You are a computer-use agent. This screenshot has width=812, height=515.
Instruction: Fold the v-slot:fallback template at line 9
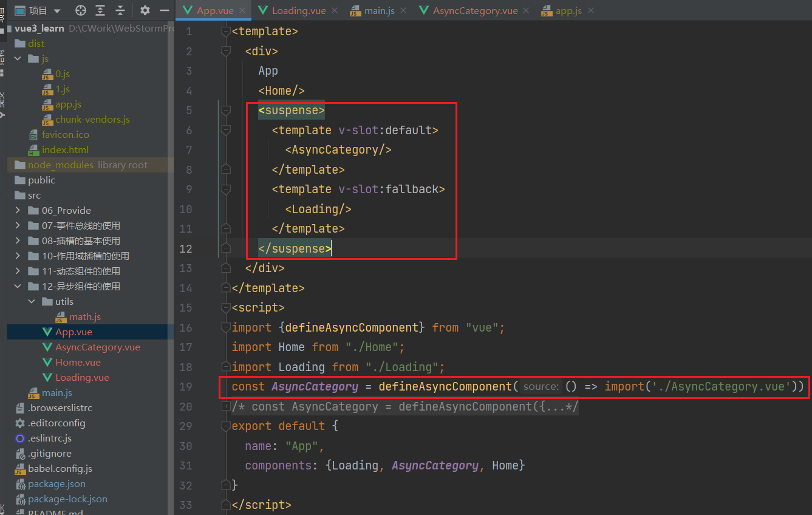point(226,189)
